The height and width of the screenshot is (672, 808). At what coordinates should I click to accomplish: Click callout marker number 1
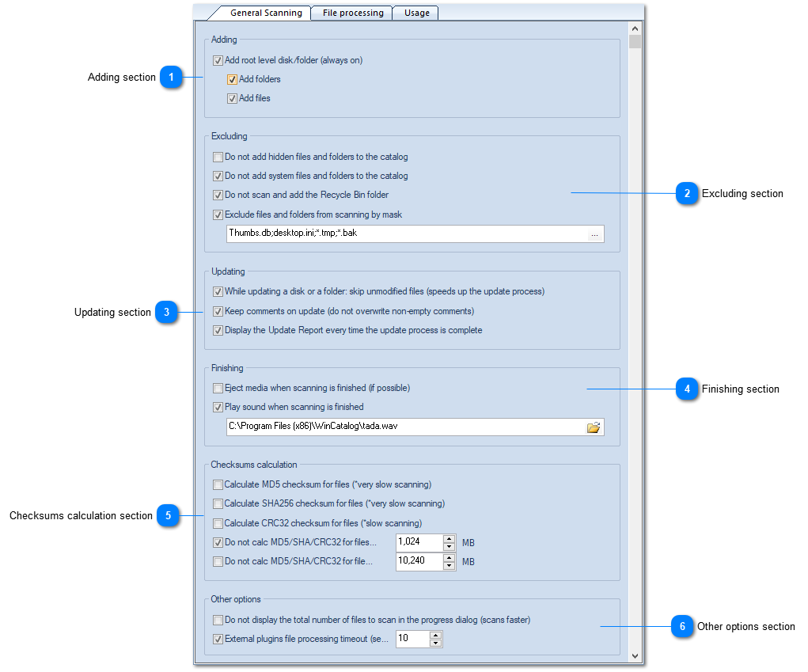coord(171,78)
